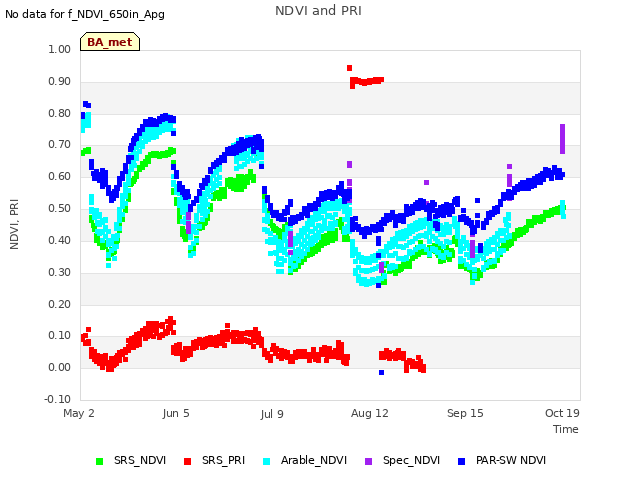Click the 0.90 y-axis tick label
This screenshot has height=480, width=640.
(60, 81)
